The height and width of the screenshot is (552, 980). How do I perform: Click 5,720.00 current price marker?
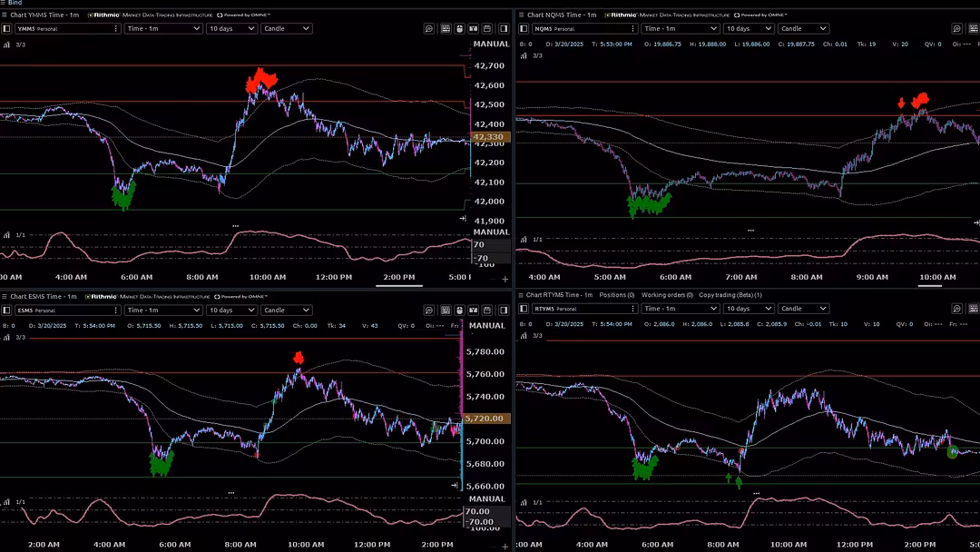pos(487,419)
